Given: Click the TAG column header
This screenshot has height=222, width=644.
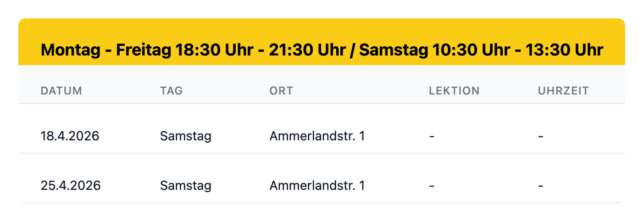Looking at the screenshot, I should tap(171, 90).
